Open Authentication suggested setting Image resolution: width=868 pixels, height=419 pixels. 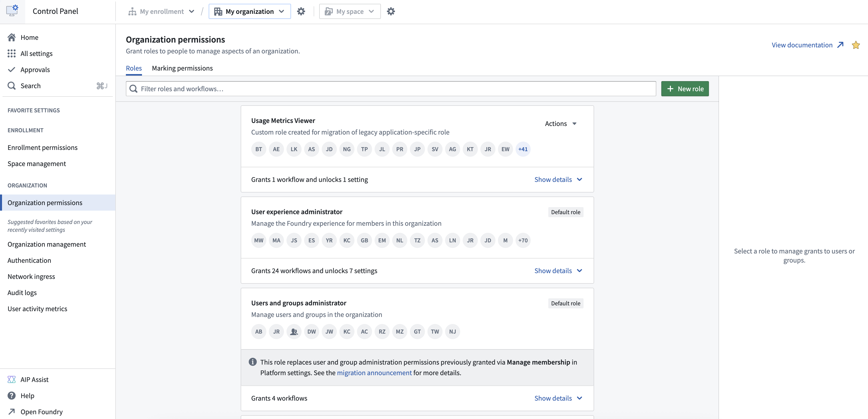coord(29,261)
